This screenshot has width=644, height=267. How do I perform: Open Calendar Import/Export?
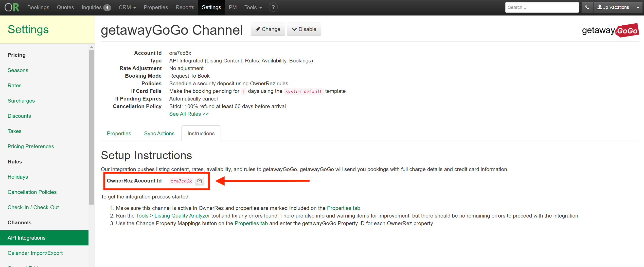click(x=35, y=253)
